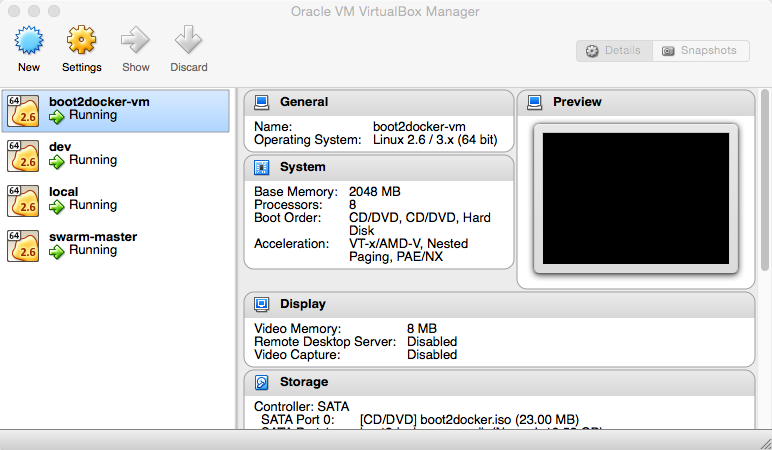Open Settings with the gear icon
Screen dimensions: 772x450
81,41
